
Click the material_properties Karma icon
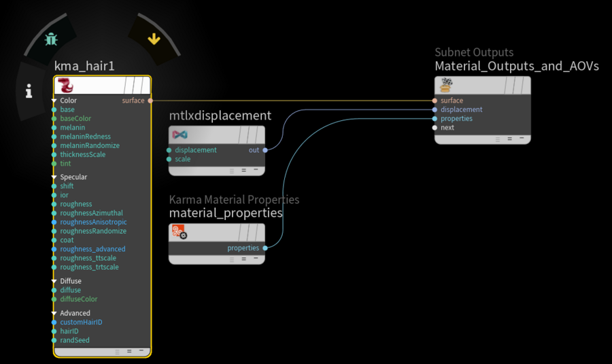tap(180, 234)
